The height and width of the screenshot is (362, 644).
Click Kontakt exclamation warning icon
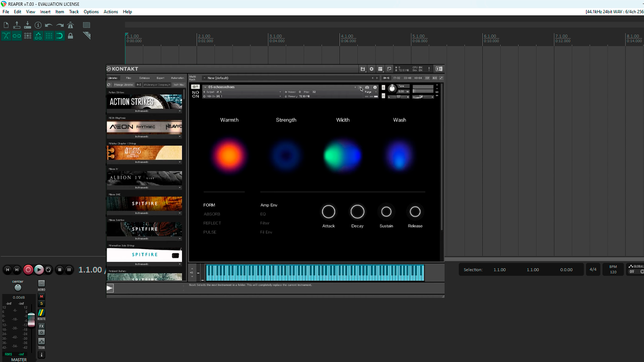[x=429, y=69]
